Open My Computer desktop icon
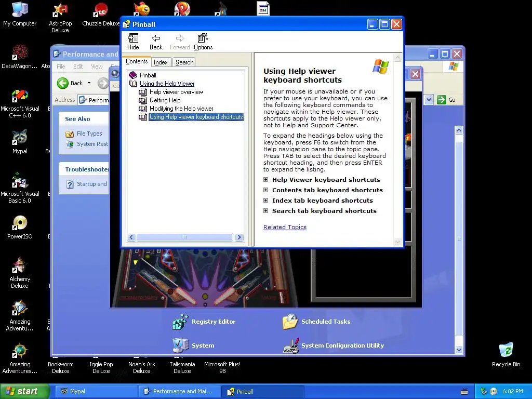The image size is (532, 399). [x=20, y=14]
